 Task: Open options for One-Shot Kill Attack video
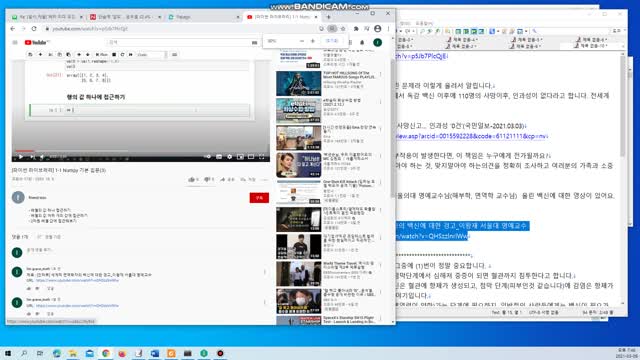380,183
